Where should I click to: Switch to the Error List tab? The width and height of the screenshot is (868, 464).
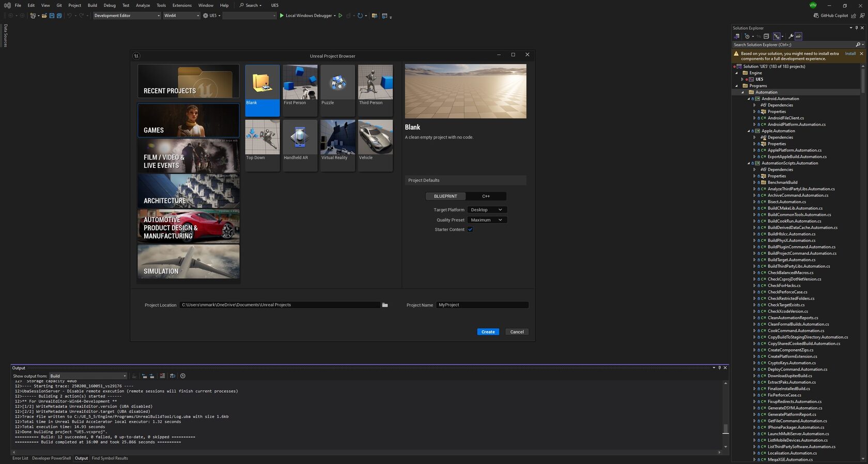coord(20,458)
